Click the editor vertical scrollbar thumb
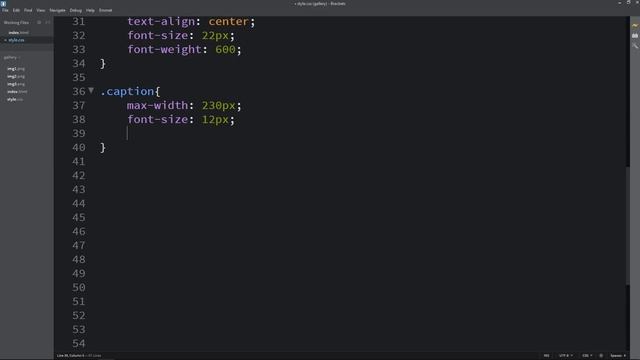 [628, 226]
